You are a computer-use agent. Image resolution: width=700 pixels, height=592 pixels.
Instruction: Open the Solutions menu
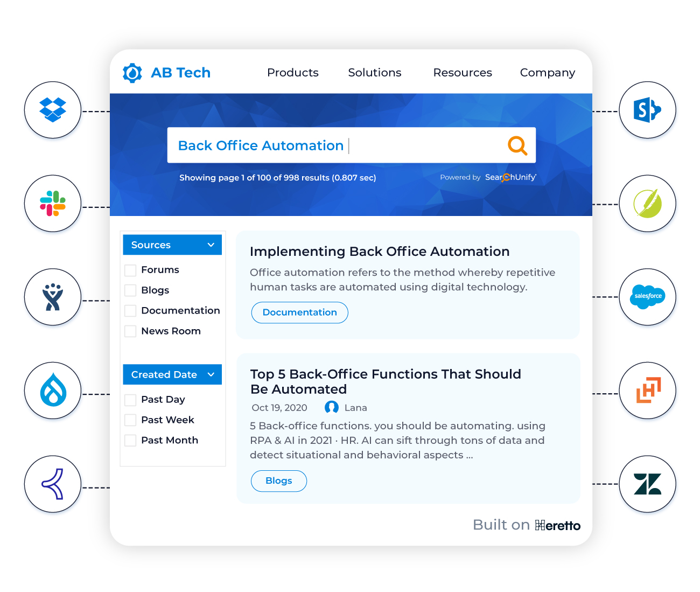(375, 73)
